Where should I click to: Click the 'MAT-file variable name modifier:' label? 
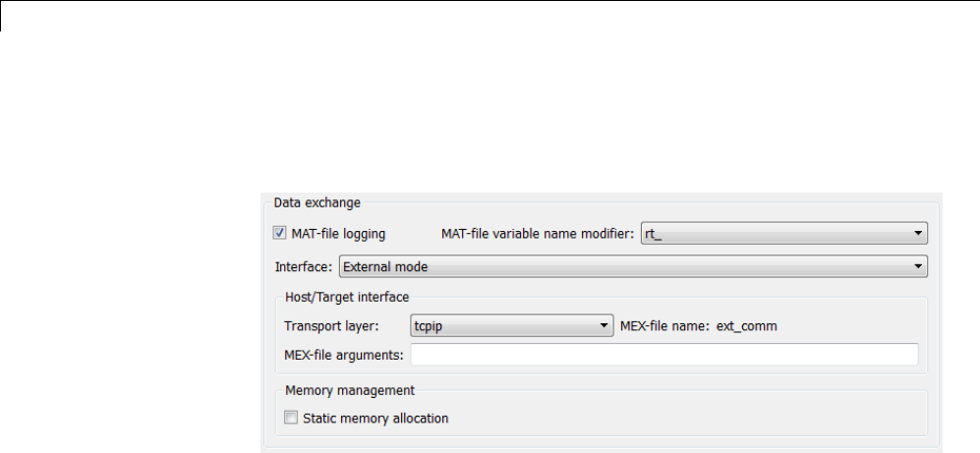tap(536, 234)
